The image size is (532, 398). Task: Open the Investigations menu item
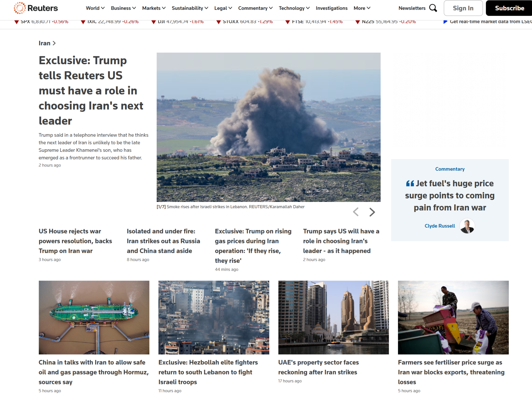coord(331,8)
